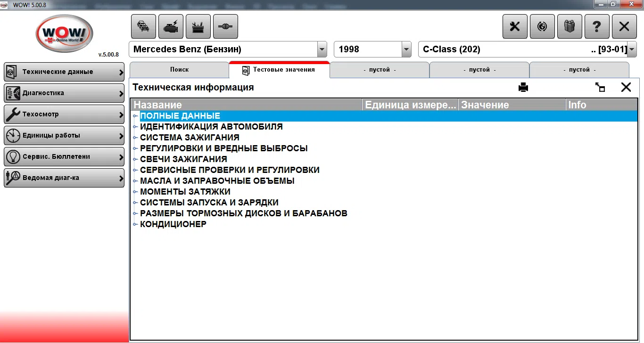644x343 pixels.
Task: Expand the СИСТЕМА ЗАЖИГАНИЯ tree branch
Action: [x=136, y=137]
